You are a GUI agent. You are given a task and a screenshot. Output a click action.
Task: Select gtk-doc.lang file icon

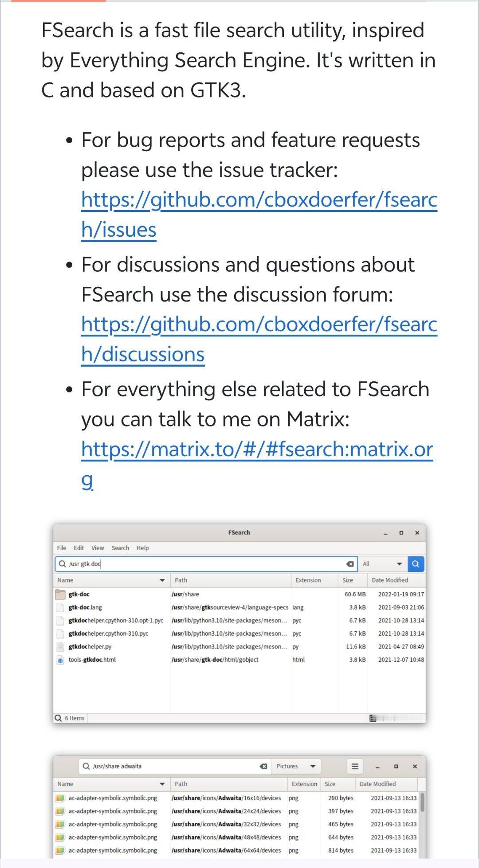(x=60, y=607)
